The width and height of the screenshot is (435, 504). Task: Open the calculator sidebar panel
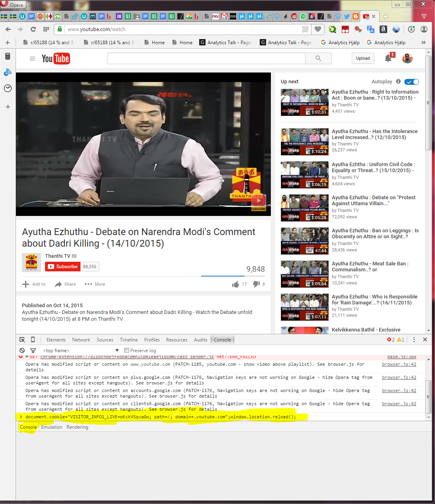(x=8, y=56)
